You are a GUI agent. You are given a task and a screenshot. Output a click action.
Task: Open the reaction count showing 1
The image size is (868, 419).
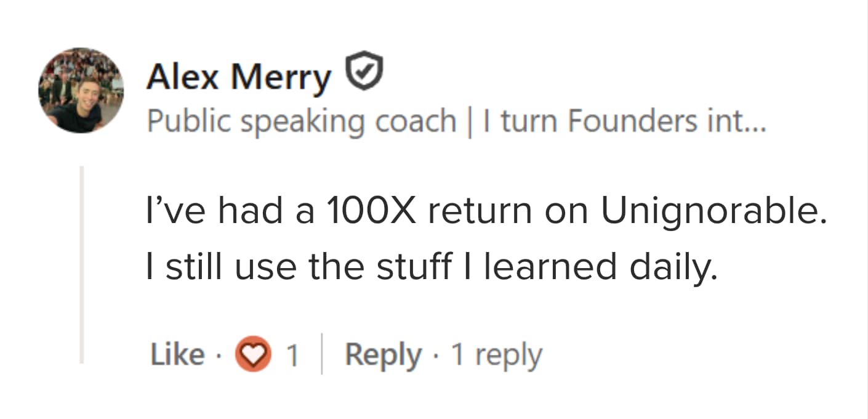[x=292, y=356]
